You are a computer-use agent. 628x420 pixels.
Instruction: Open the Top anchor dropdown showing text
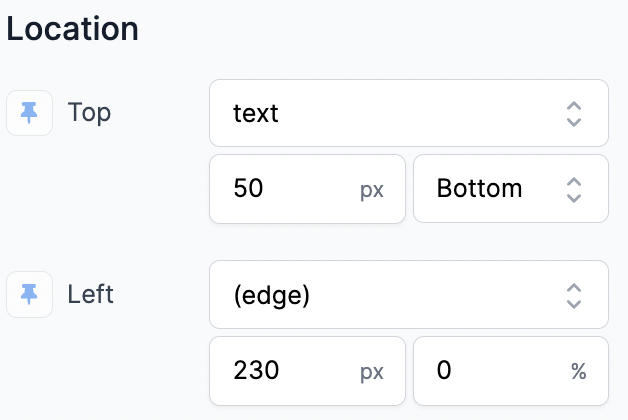(x=409, y=113)
